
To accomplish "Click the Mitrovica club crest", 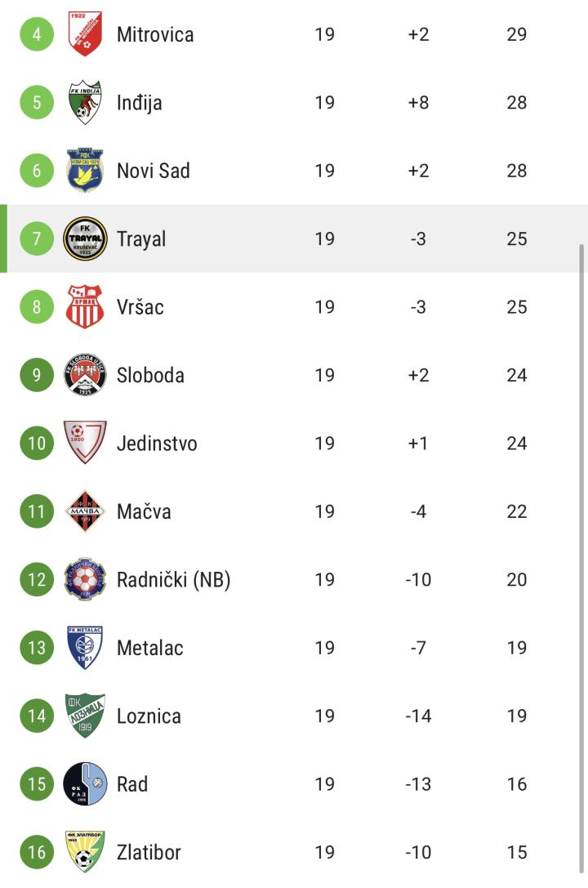I will coord(85,34).
